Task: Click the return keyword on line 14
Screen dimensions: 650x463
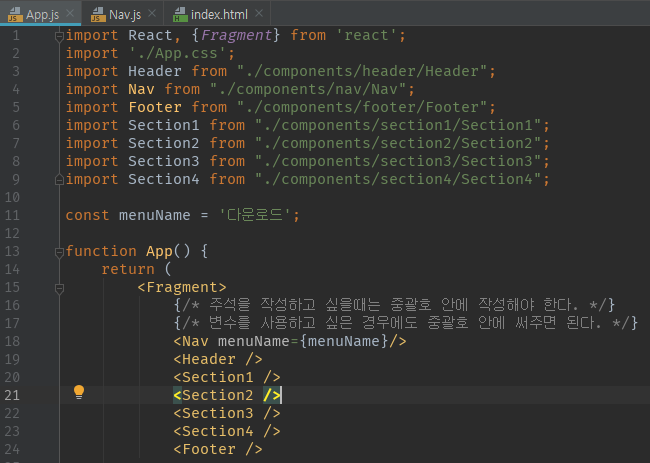Action: pos(128,269)
